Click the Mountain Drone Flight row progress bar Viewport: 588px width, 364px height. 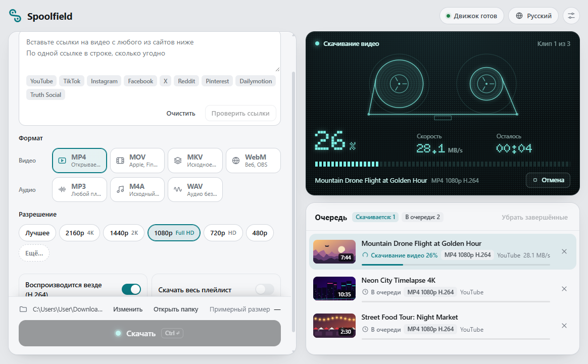pos(456,265)
